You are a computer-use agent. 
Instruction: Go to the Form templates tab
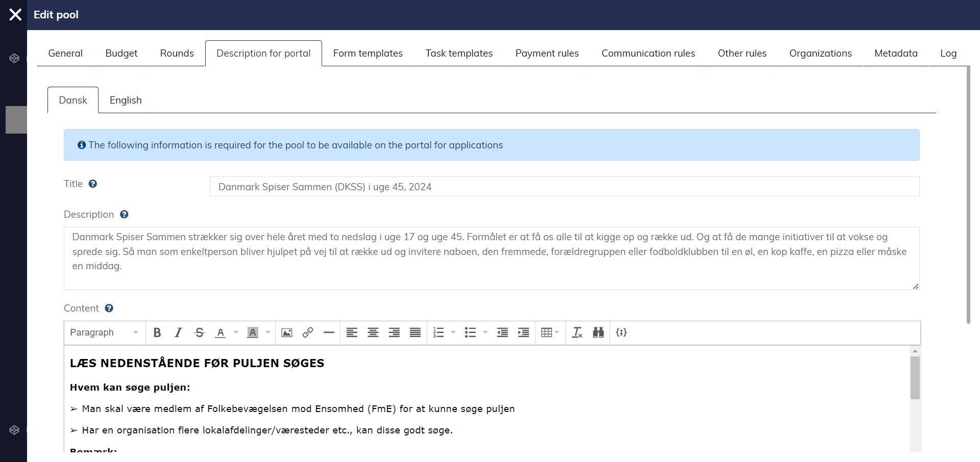(x=367, y=54)
